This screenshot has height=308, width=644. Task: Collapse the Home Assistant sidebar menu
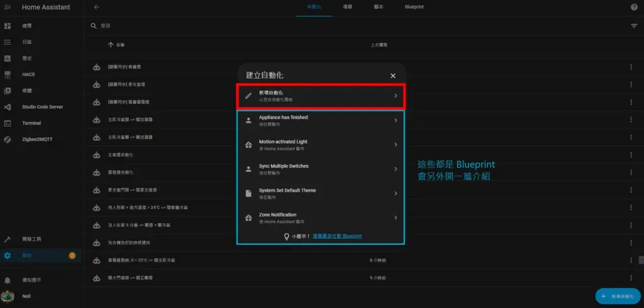8,7
